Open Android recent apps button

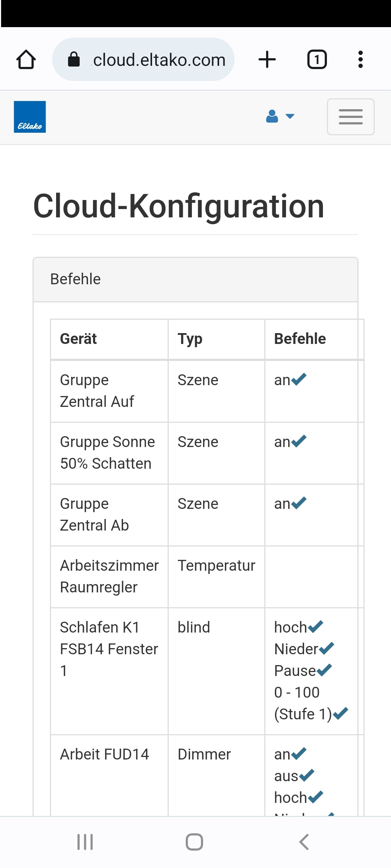coord(85,842)
